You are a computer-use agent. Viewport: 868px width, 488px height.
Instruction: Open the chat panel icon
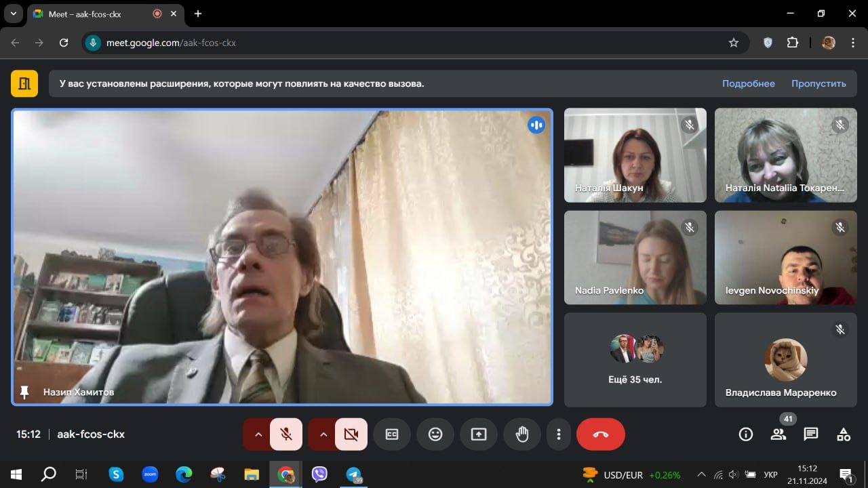pyautogui.click(x=811, y=434)
